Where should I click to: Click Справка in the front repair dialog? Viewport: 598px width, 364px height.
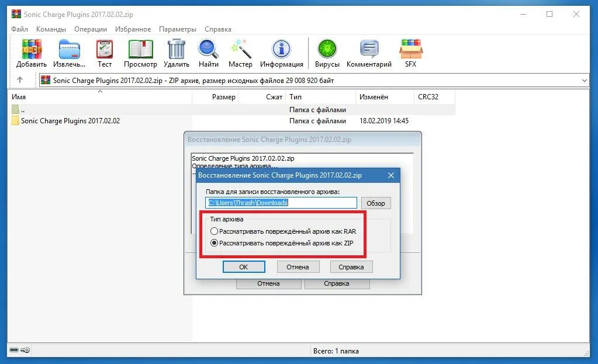(x=351, y=267)
